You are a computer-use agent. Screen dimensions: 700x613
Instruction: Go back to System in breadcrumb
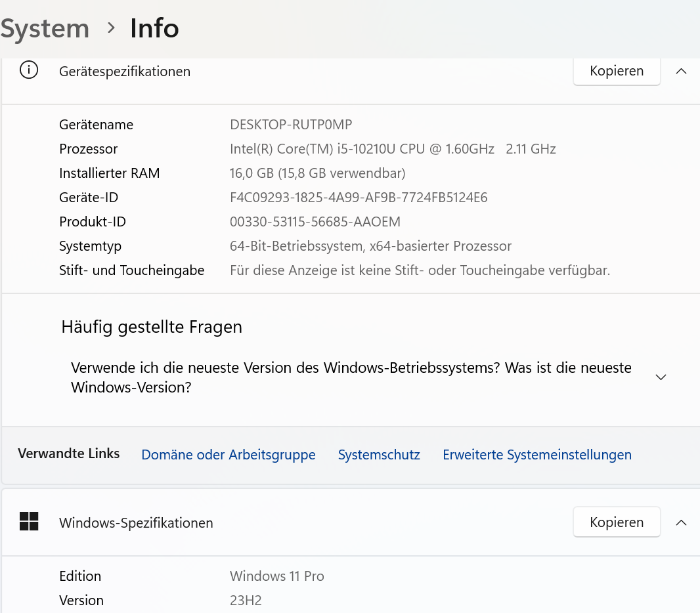45,29
